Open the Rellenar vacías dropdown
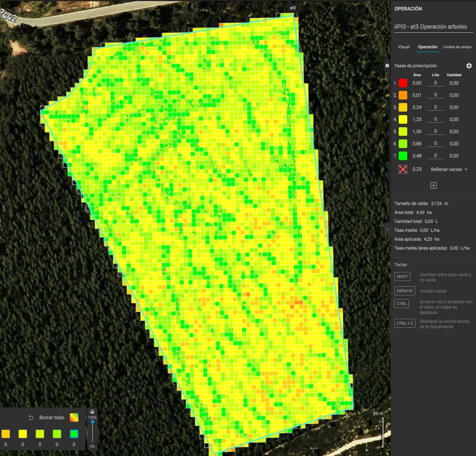Screen dimensions: 476x456 [x=449, y=169]
